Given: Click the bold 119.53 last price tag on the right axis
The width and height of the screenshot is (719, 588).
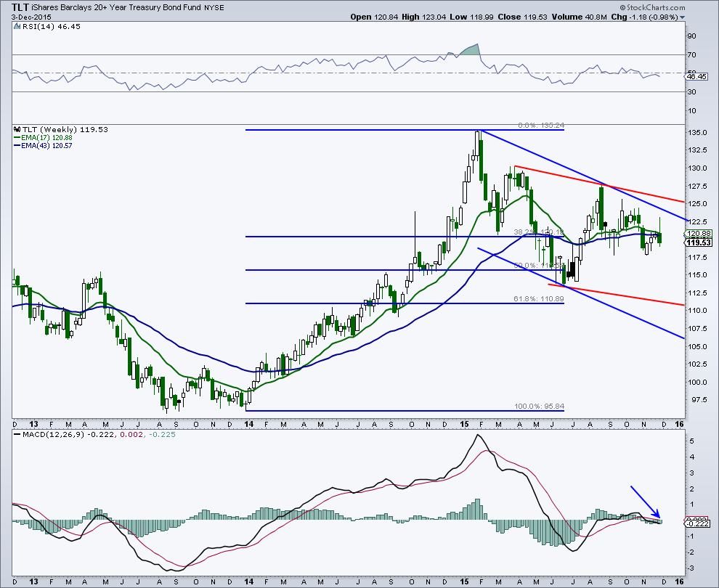Looking at the screenshot, I should (699, 242).
